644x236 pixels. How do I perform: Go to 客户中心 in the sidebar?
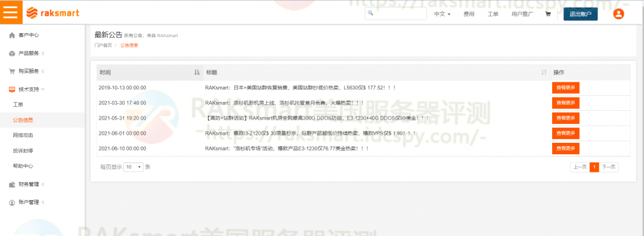click(29, 35)
